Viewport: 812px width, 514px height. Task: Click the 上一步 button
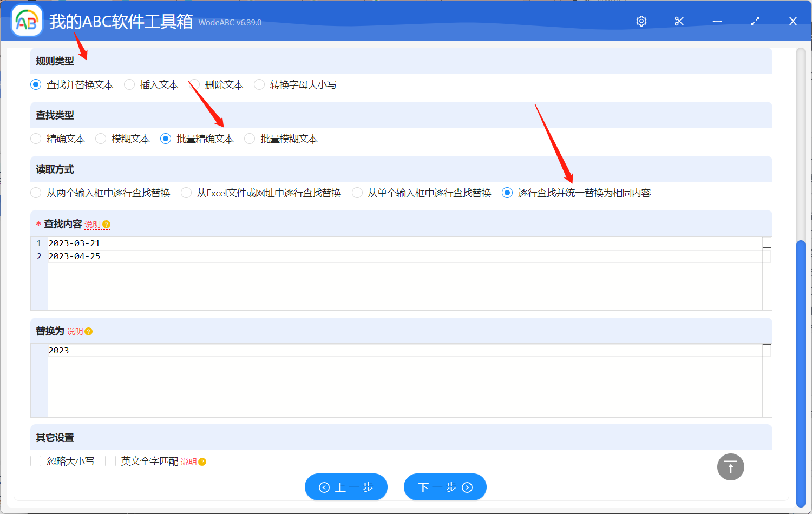click(x=346, y=487)
